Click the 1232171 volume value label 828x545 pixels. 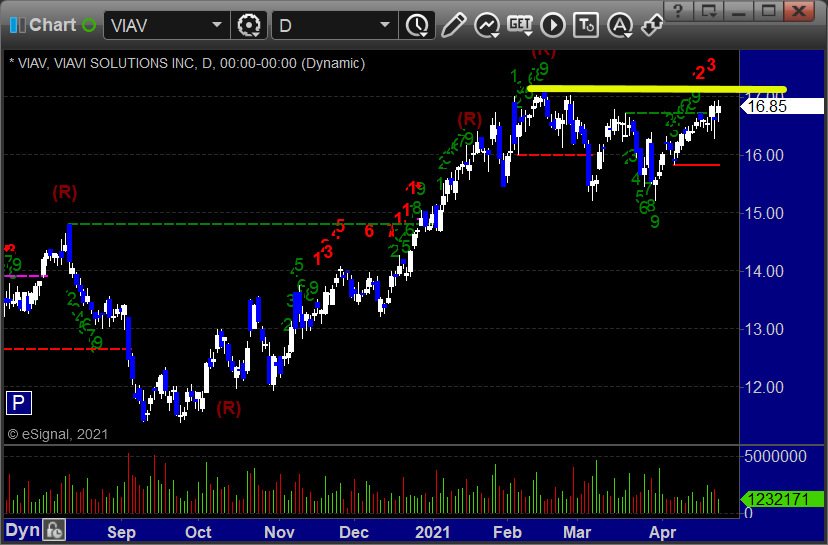pyautogui.click(x=783, y=499)
